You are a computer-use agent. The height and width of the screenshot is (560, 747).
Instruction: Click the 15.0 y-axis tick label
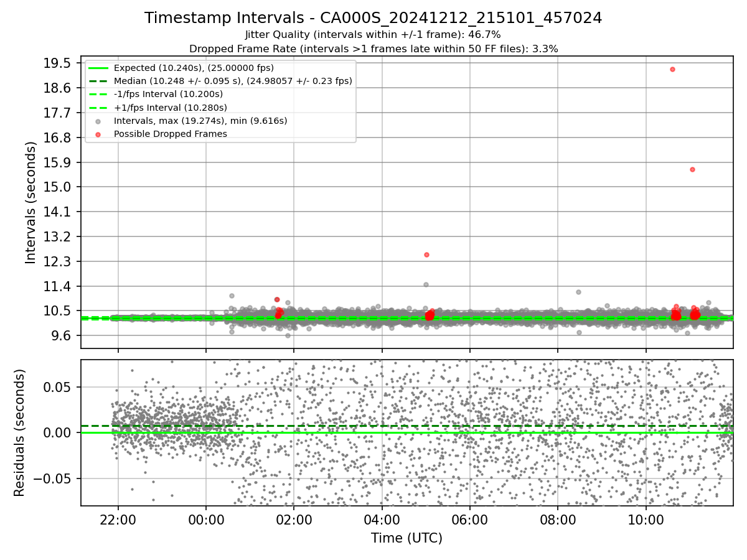(57, 187)
